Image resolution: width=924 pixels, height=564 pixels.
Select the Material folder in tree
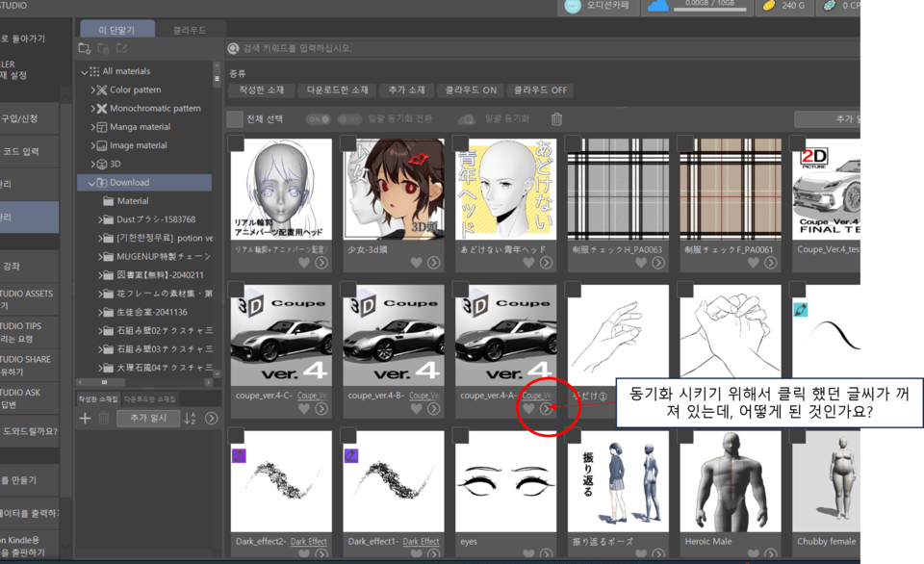pyautogui.click(x=133, y=201)
